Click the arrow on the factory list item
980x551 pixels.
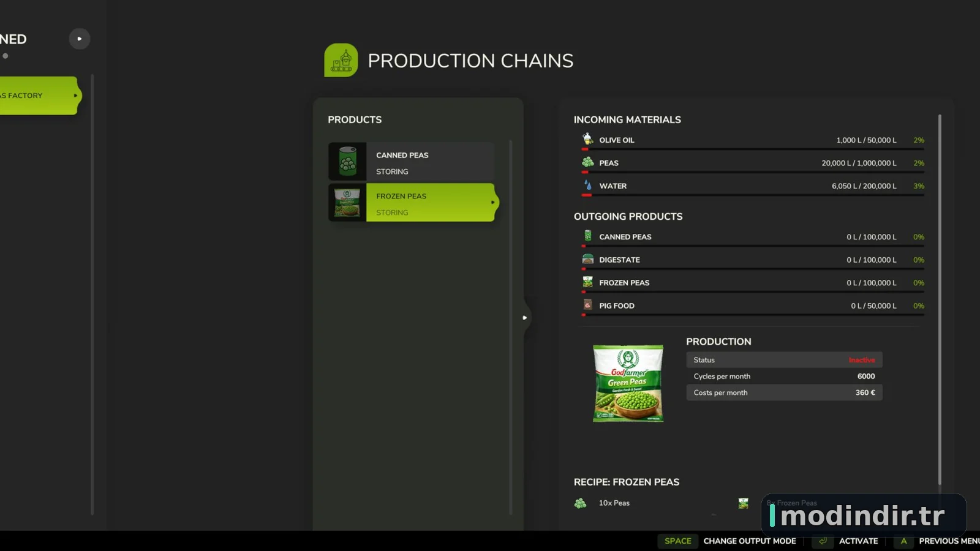pyautogui.click(x=75, y=96)
